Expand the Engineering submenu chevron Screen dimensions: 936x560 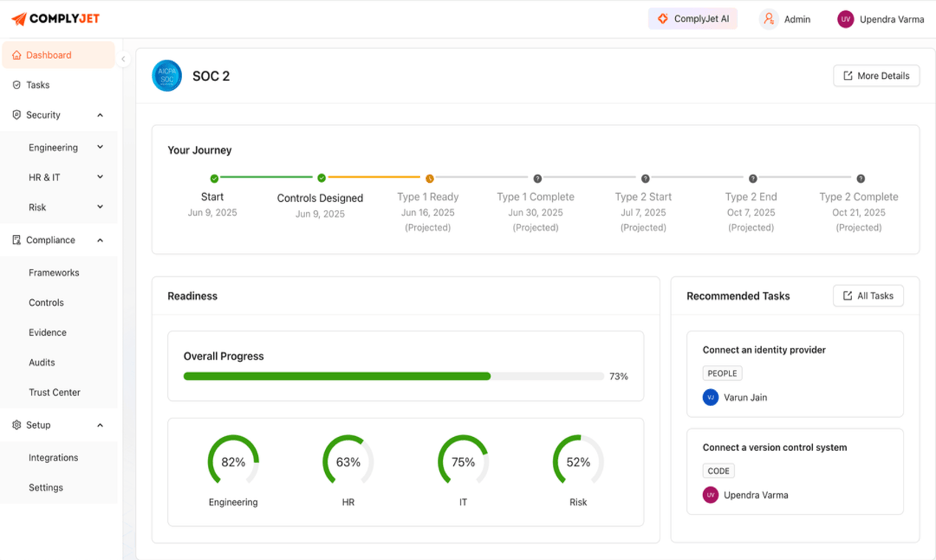[100, 147]
